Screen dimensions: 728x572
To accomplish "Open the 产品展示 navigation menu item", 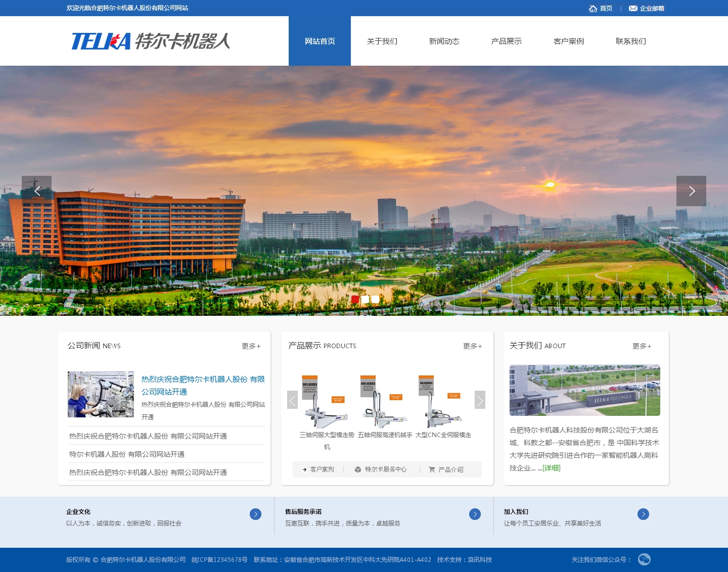I will (506, 41).
